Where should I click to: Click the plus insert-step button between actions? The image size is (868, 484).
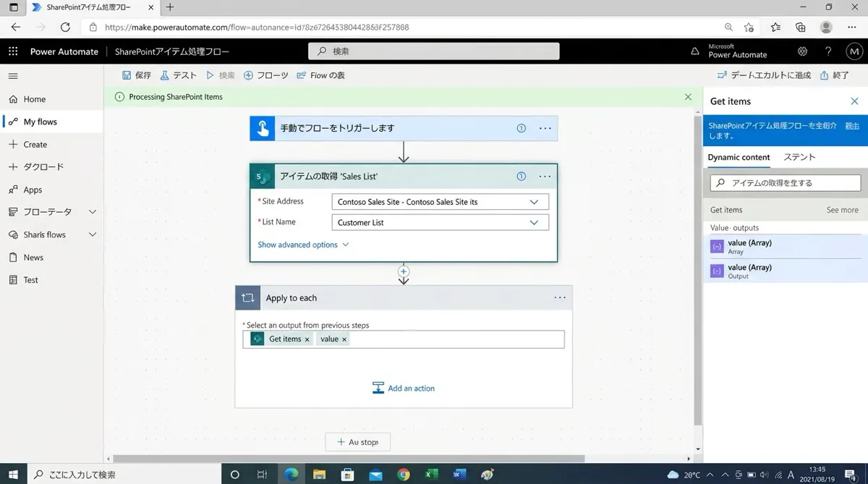point(404,271)
